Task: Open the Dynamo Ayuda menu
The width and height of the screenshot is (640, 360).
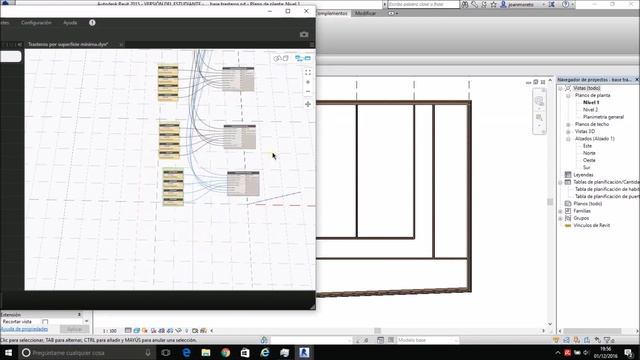Action: 70,23
